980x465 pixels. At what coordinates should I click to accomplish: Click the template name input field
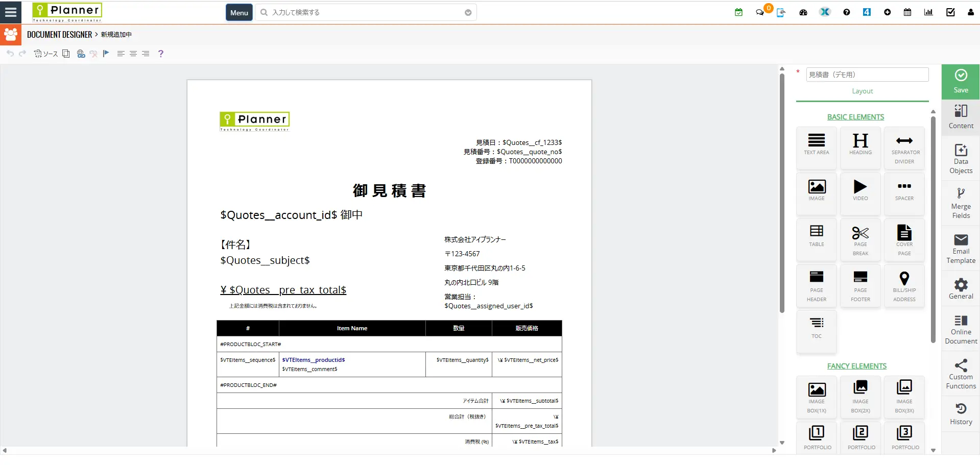(x=867, y=75)
